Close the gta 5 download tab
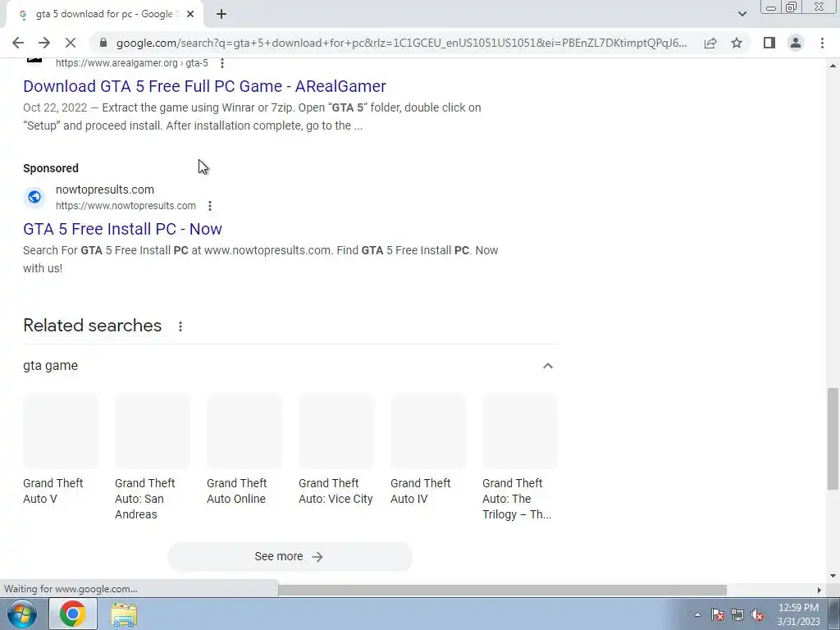Viewport: 840px width, 630px height. (x=190, y=14)
